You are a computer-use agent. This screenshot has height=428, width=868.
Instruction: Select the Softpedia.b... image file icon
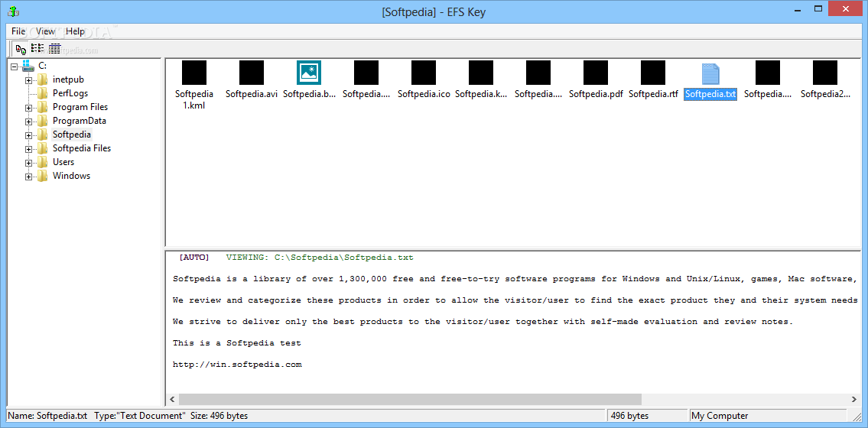tap(309, 73)
